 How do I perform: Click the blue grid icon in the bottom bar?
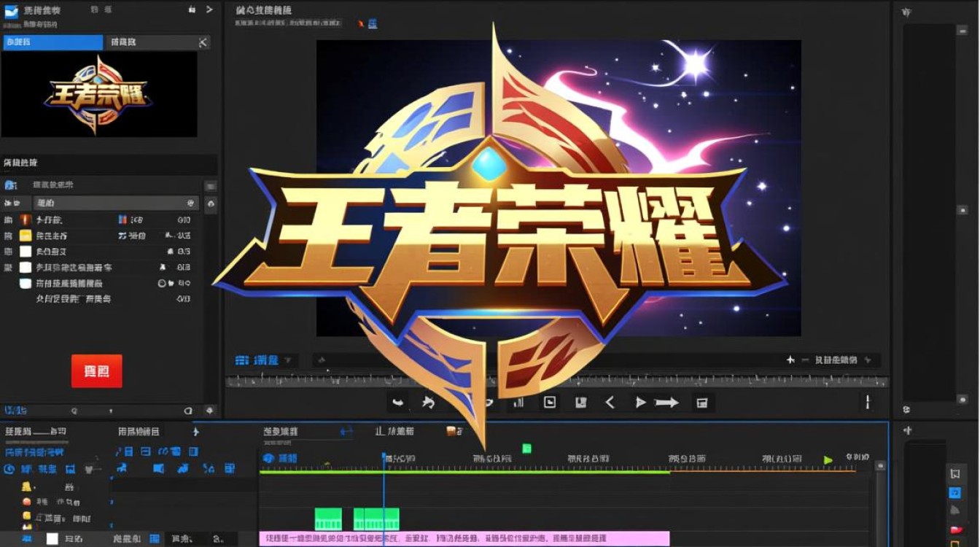[155, 539]
